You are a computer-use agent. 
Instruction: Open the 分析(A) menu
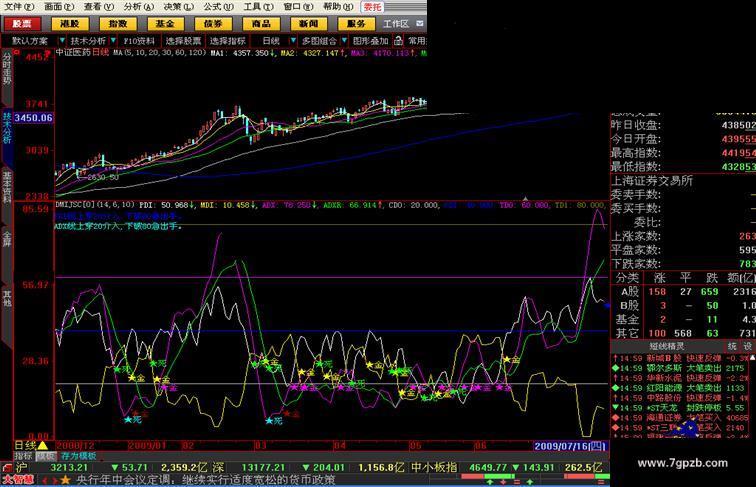(x=139, y=6)
